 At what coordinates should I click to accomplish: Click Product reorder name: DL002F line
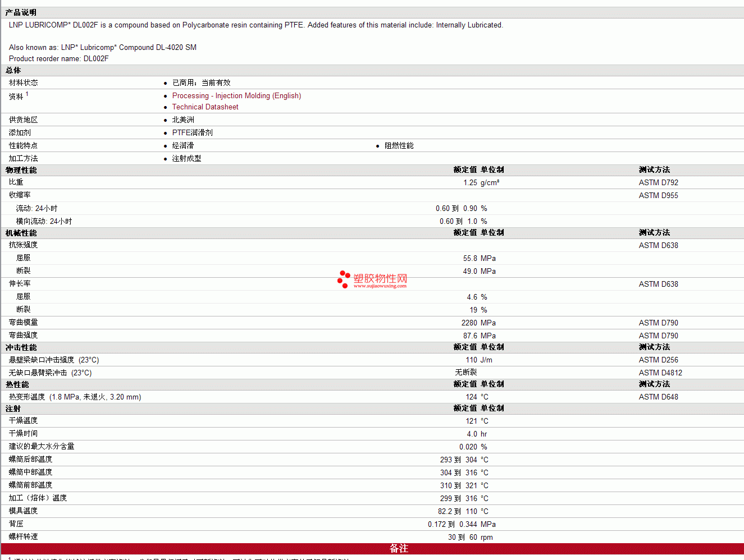point(59,59)
